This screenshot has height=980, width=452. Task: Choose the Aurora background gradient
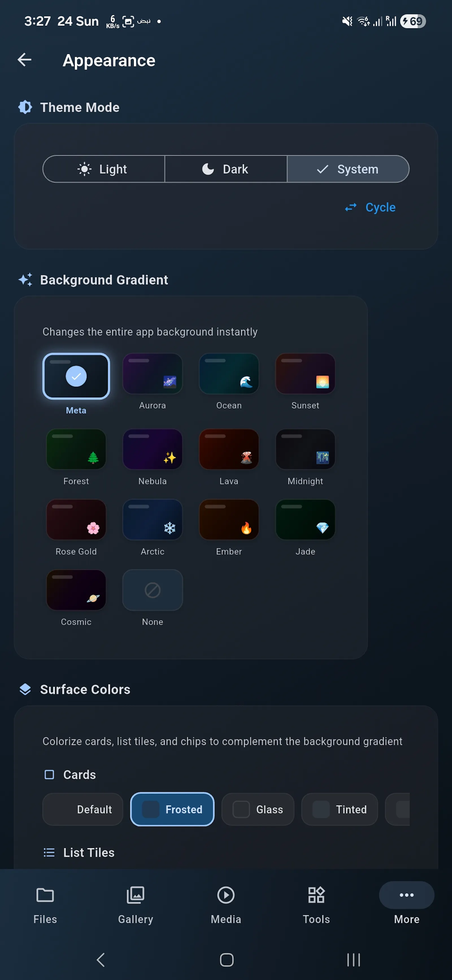[x=153, y=374]
